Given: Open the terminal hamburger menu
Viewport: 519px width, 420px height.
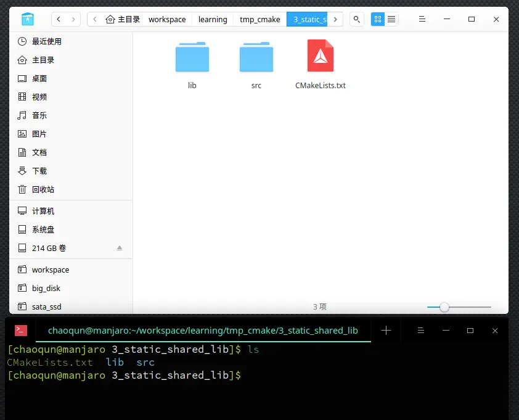Looking at the screenshot, I should click(421, 330).
